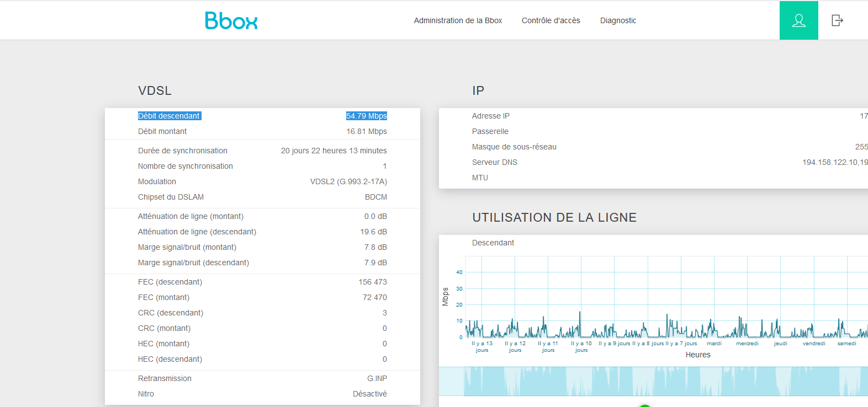Click the Modulation label

(x=157, y=181)
